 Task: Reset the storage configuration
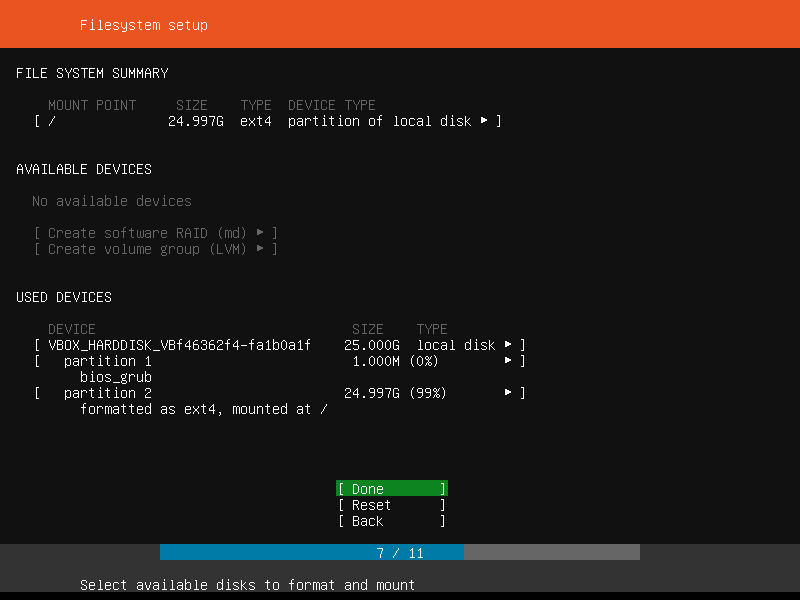(x=390, y=504)
